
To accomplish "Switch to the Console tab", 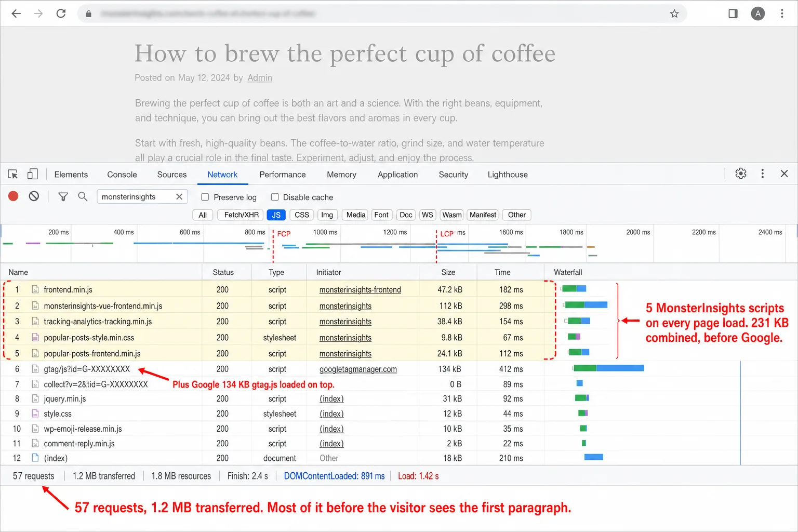I will 122,175.
